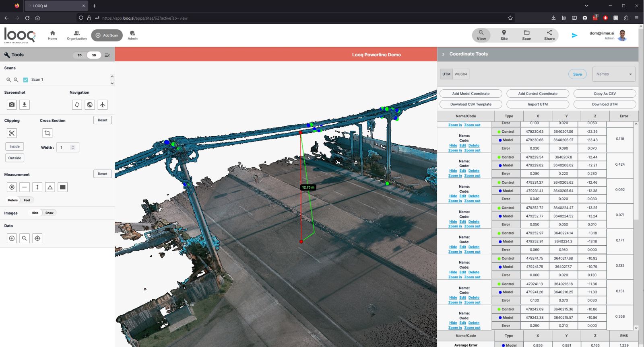Choose the triangle measurement tool
The width and height of the screenshot is (644, 347).
(50, 187)
